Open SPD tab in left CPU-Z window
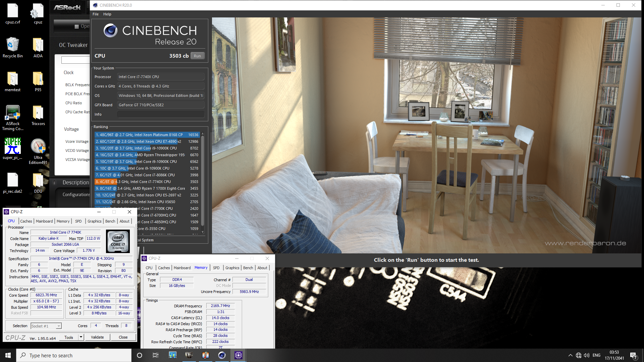 point(78,221)
